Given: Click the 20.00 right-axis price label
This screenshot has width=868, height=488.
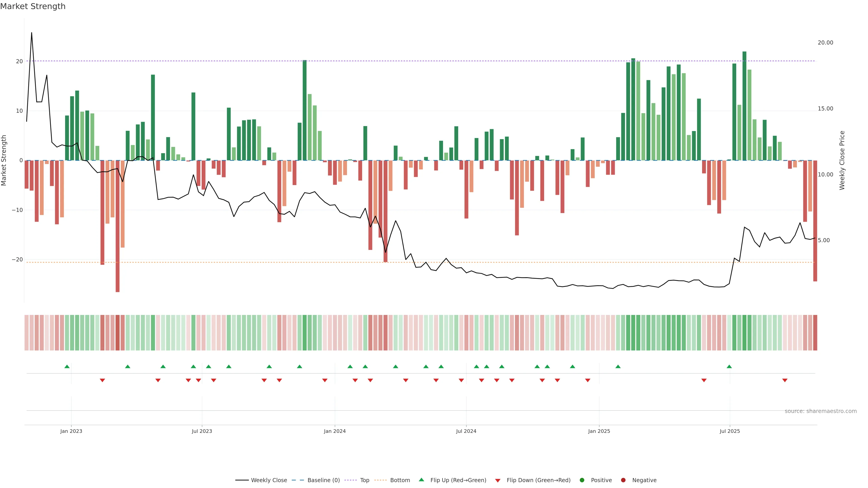Looking at the screenshot, I should click(x=825, y=42).
